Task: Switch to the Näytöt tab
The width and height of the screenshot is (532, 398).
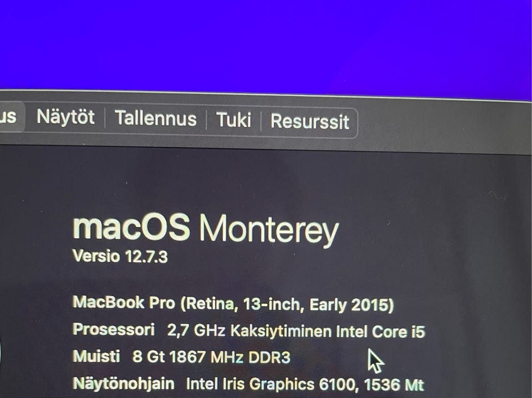Action: pos(65,117)
